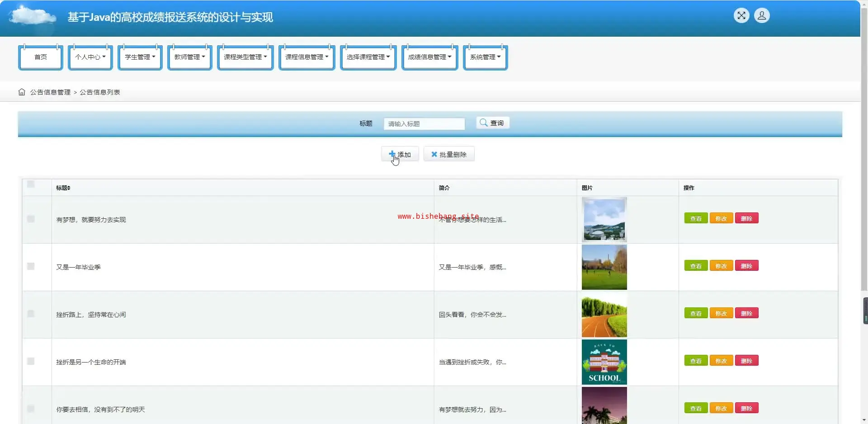Click the magnifier 查询 search button
The width and height of the screenshot is (868, 424).
(x=492, y=123)
